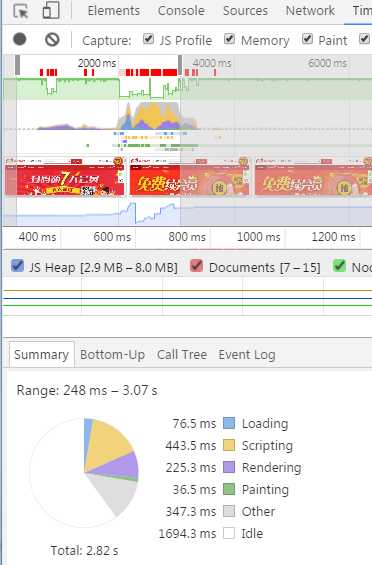This screenshot has height=565, width=372.
Task: Click the purple Rendering legend swatch
Action: [229, 467]
